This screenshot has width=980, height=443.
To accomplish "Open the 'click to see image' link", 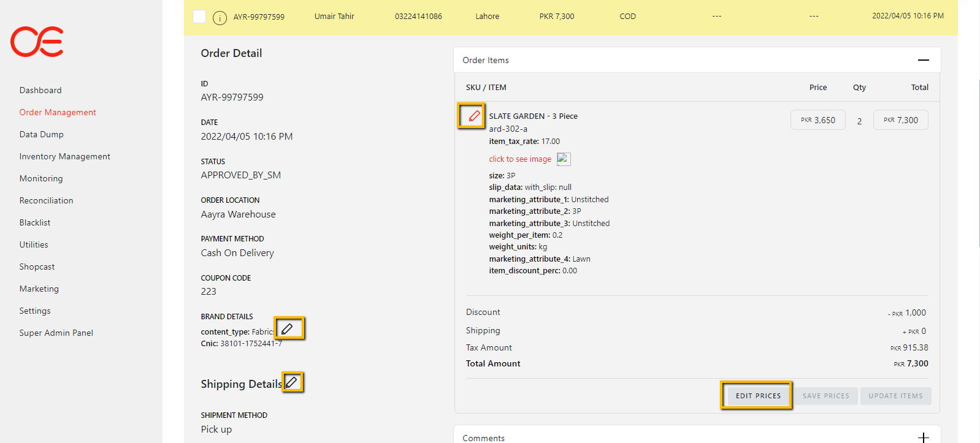I will click(x=520, y=159).
